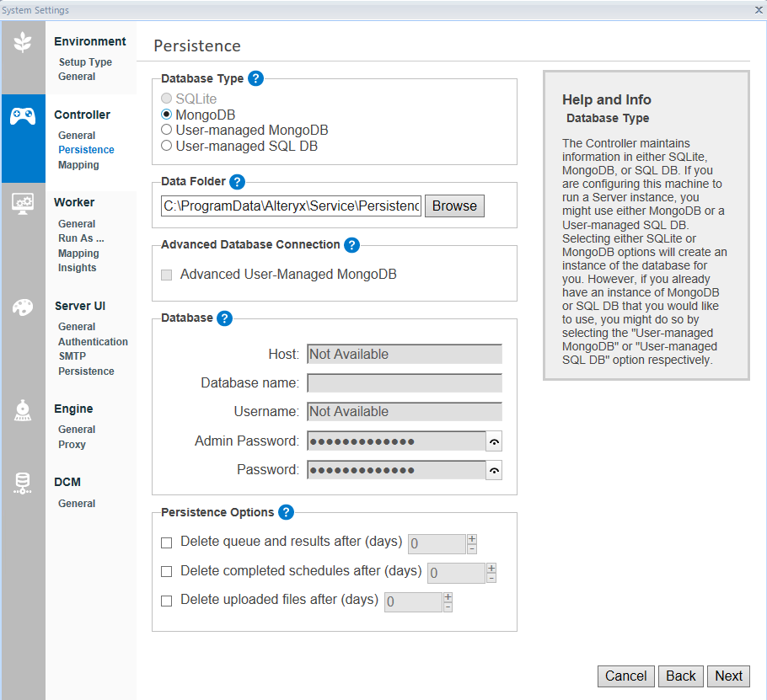Go to Authentication under Server UI
Image resolution: width=767 pixels, height=700 pixels.
point(93,342)
